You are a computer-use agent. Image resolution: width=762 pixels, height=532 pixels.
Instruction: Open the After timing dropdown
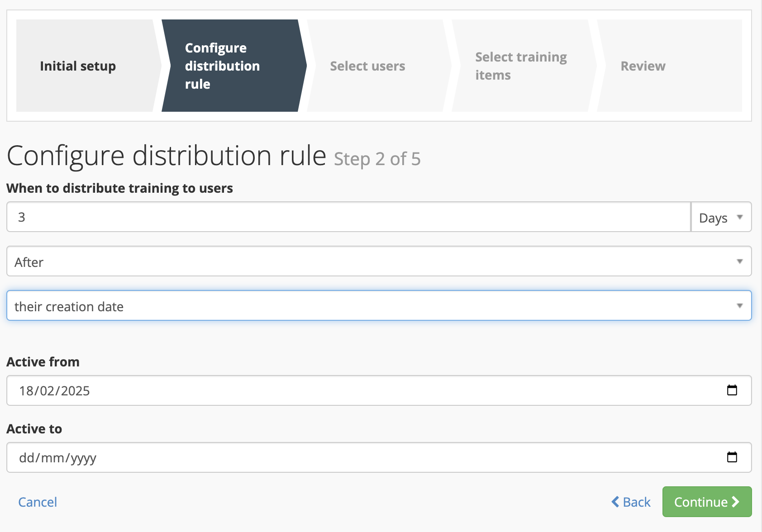coord(379,261)
